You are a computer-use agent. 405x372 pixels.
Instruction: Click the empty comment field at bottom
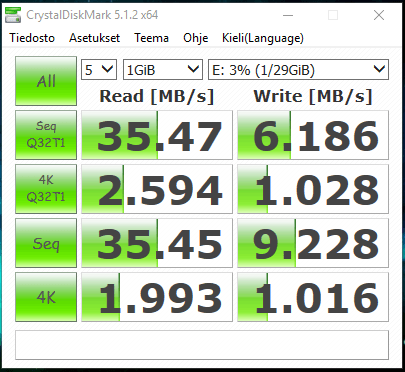coord(202,345)
